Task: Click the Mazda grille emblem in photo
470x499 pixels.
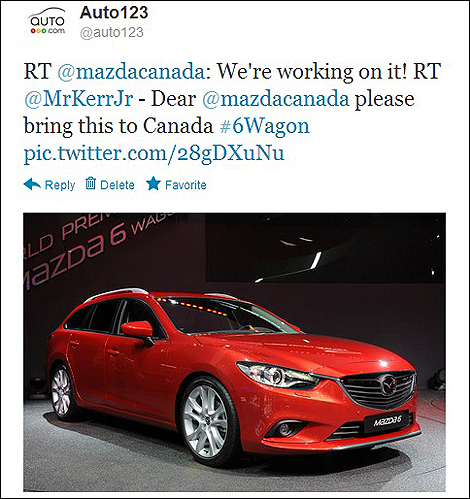Action: click(388, 385)
